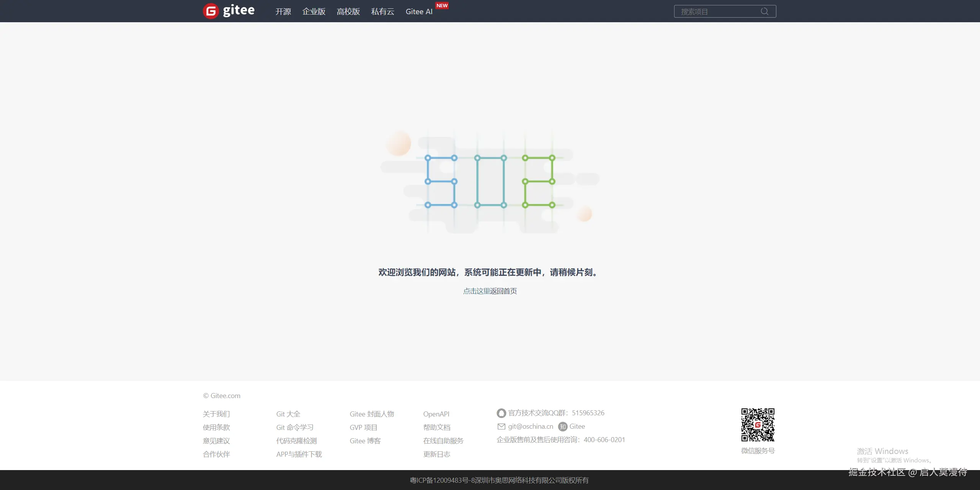Open the Gitee AI menu
Screen dimensions: 980x490
point(419,11)
